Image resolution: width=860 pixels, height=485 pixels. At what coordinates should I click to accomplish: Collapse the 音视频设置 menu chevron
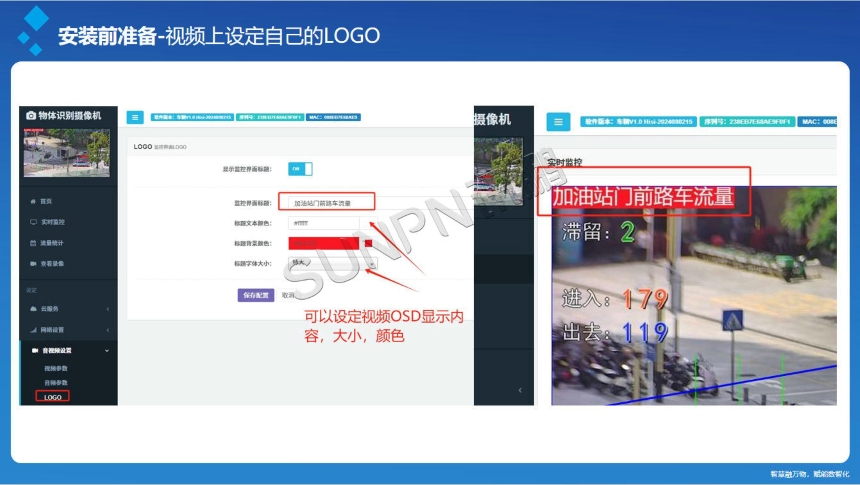pos(107,351)
